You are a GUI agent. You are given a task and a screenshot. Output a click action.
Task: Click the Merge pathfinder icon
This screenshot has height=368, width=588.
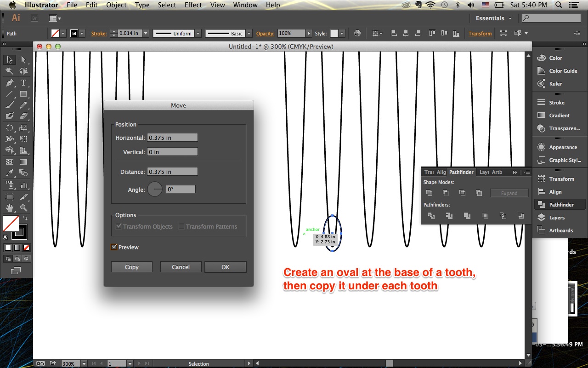click(x=467, y=215)
